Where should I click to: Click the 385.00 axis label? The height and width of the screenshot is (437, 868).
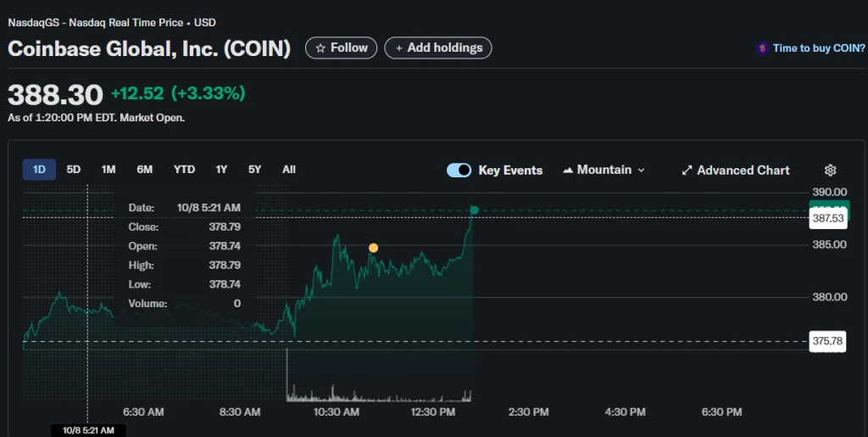[x=829, y=244]
